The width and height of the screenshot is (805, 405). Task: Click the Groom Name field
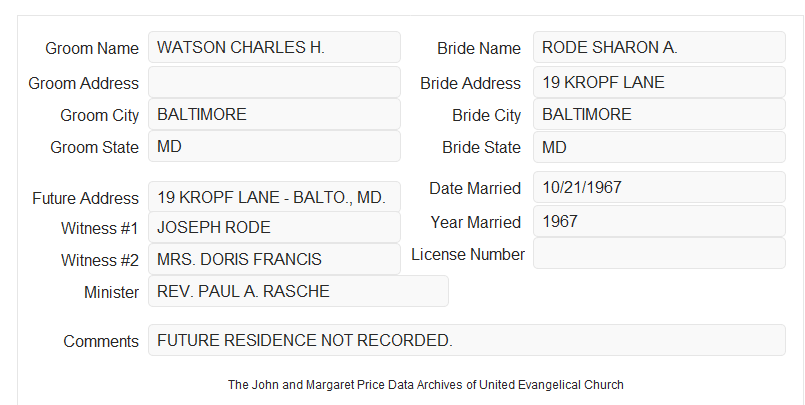(x=274, y=47)
